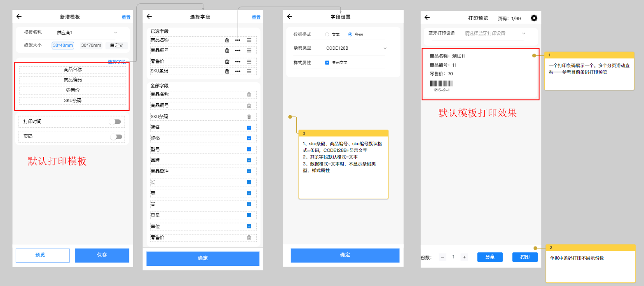Open 选择字段 link
This screenshot has width=644, height=286.
(x=117, y=62)
